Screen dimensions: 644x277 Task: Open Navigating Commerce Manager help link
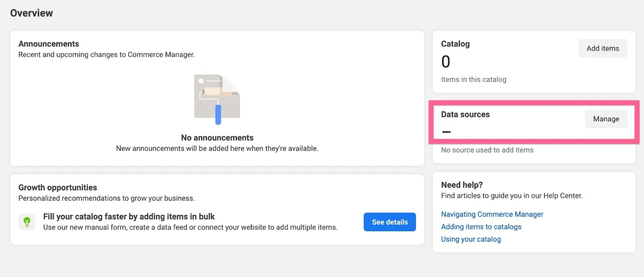click(492, 214)
